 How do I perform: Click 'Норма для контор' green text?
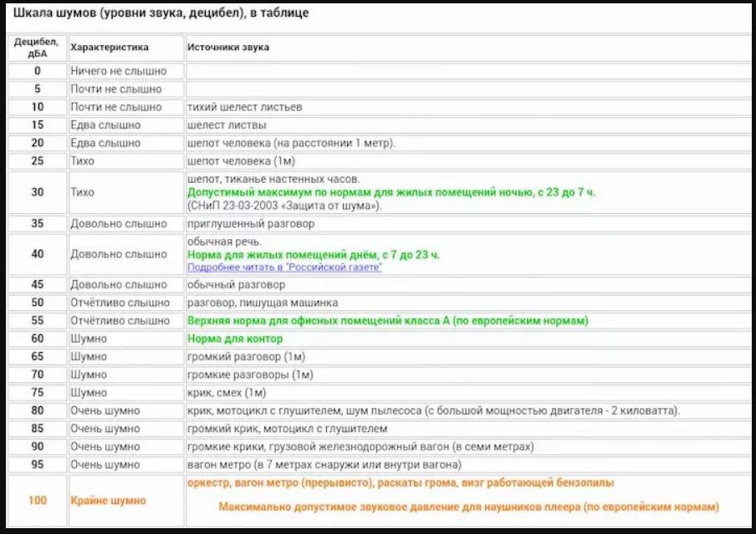coord(235,338)
